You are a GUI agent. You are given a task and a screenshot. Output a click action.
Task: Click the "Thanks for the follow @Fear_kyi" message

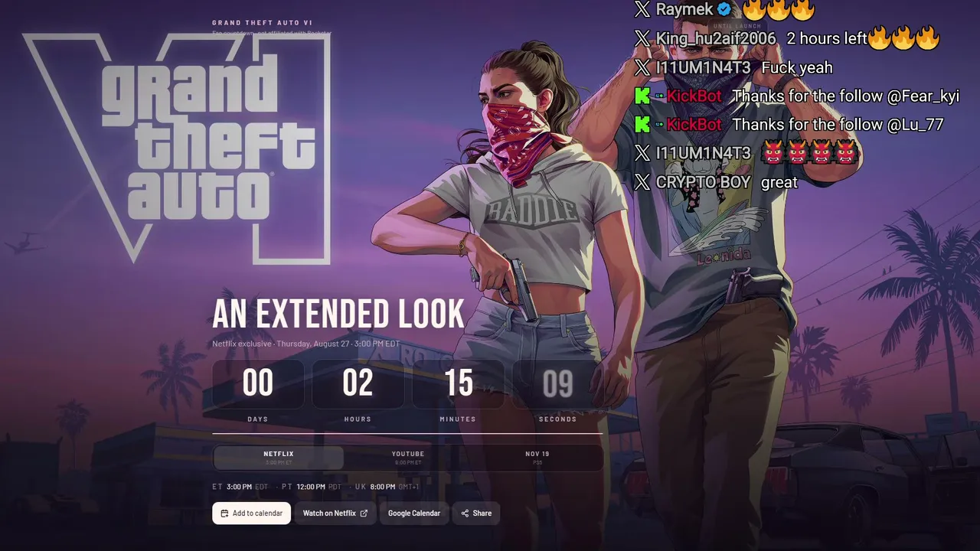click(x=846, y=96)
